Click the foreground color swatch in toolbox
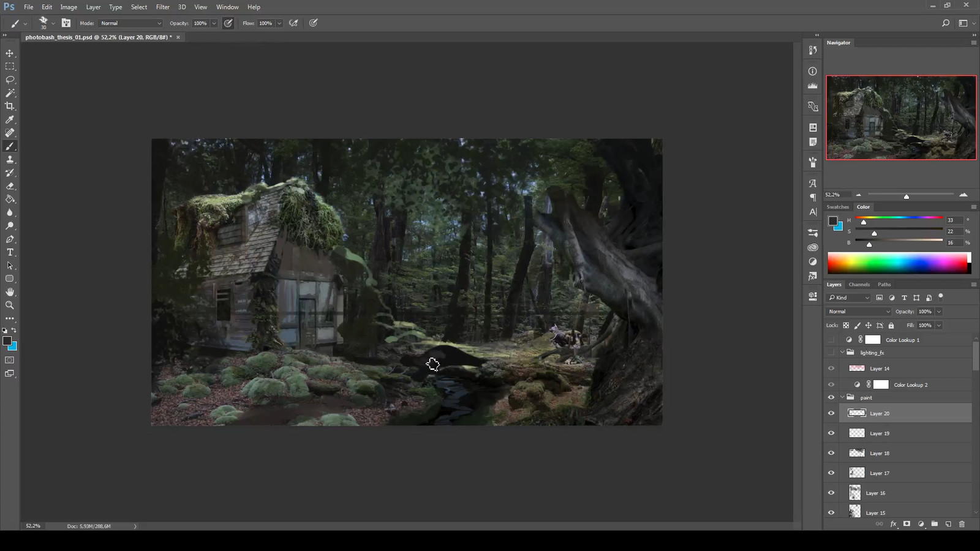 (x=7, y=341)
